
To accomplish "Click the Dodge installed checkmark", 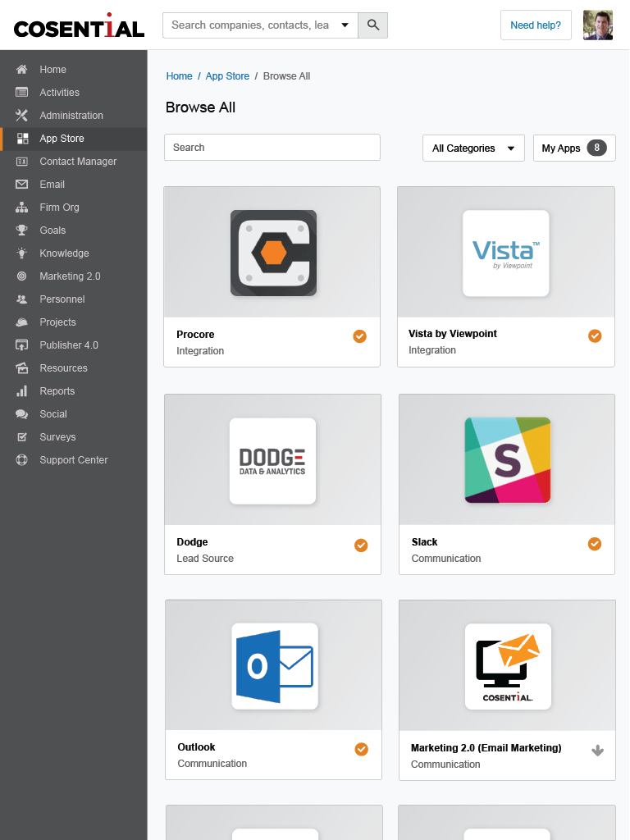I will (361, 546).
